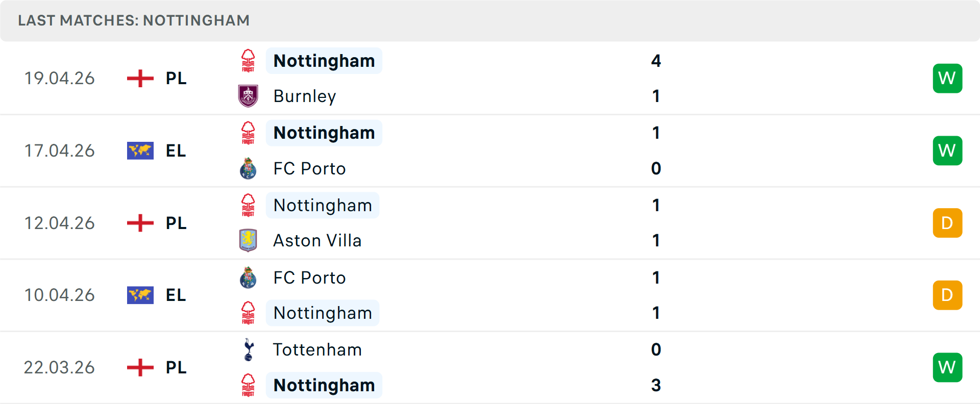Click the orange D badge for Aston Villa match
980x404 pixels.
pyautogui.click(x=947, y=223)
